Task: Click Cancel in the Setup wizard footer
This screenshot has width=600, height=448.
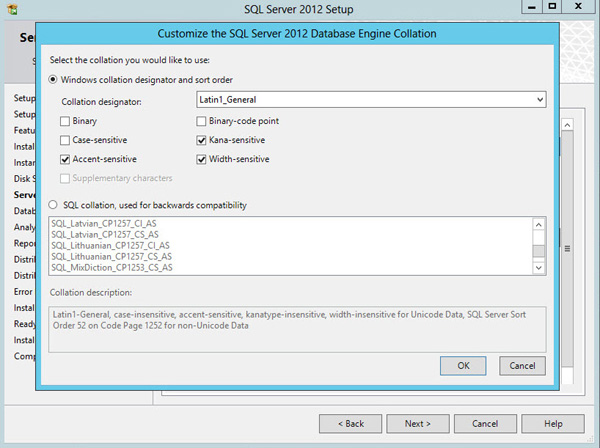Action: (485, 424)
